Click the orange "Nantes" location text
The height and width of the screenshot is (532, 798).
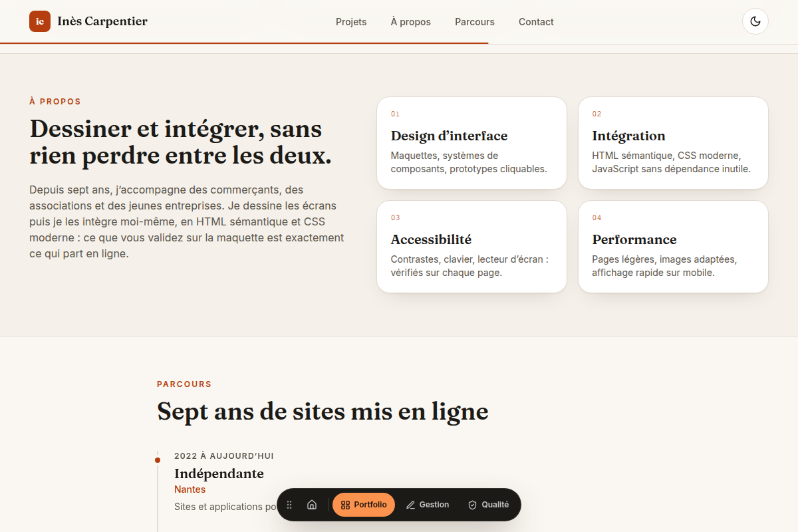point(190,489)
